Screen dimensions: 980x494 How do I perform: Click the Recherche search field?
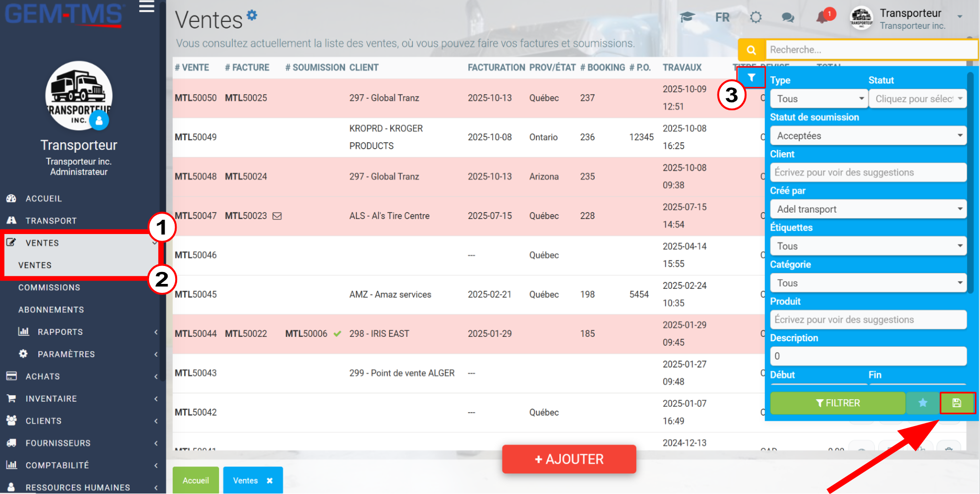coord(871,50)
